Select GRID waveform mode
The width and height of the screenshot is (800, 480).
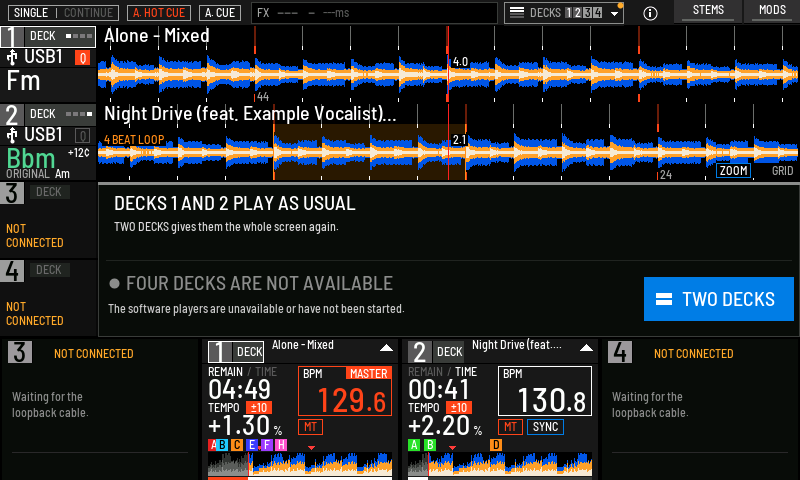point(783,171)
